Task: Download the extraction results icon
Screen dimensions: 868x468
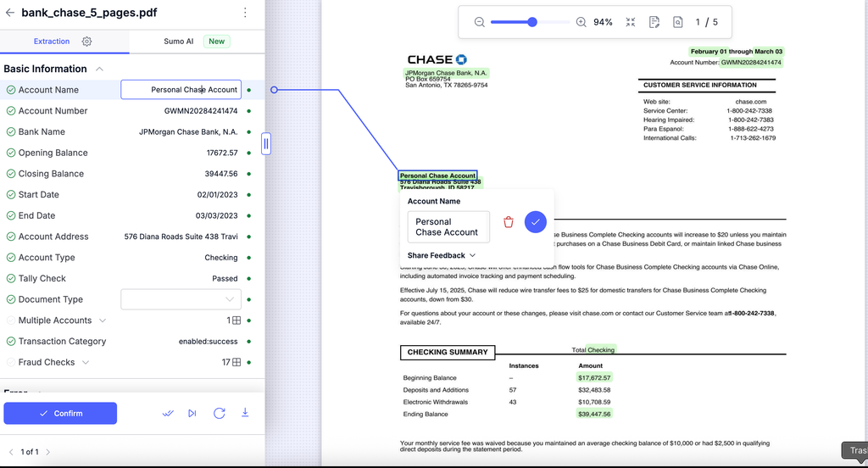Action: click(245, 413)
